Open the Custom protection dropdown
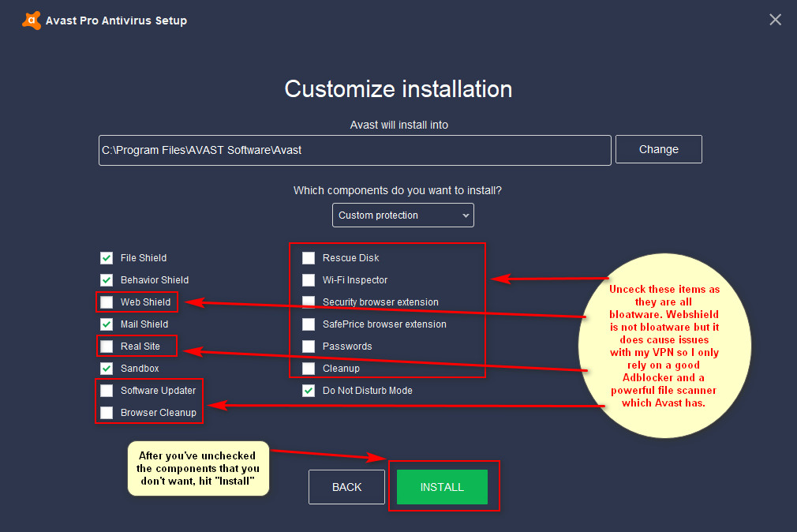This screenshot has height=532, width=797. (403, 215)
